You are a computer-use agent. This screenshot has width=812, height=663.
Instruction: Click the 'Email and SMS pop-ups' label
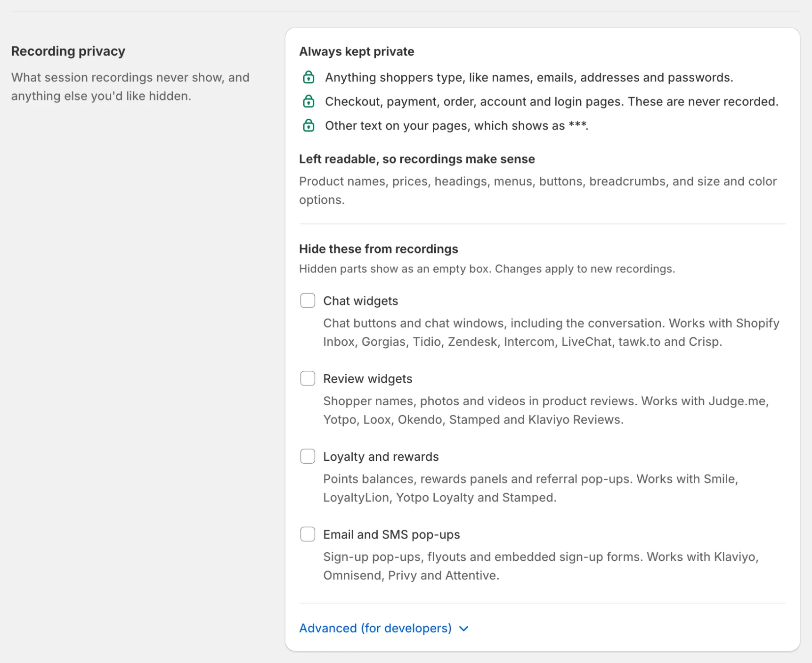click(391, 535)
